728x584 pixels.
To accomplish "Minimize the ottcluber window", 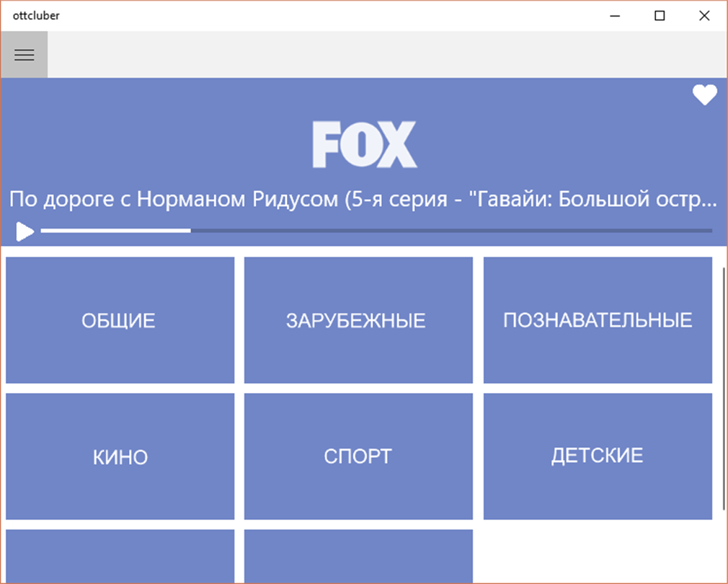I will (615, 16).
